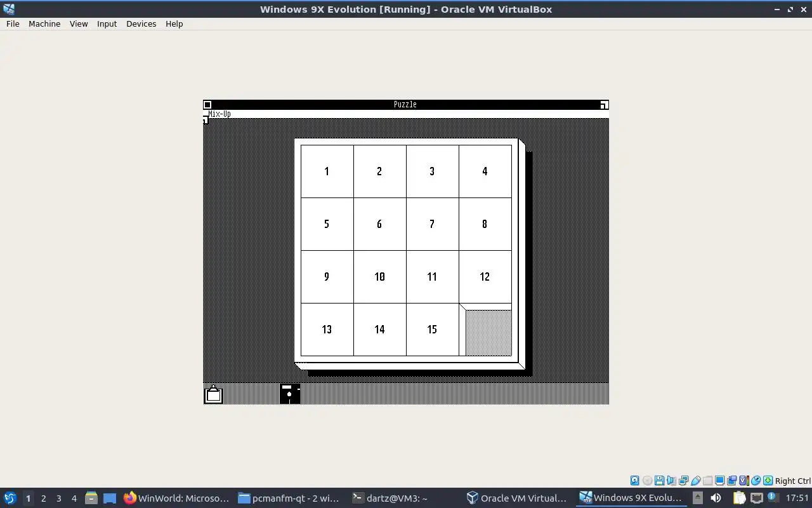The image size is (812, 508).
Task: Click the wired network tray icon
Action: 756,498
